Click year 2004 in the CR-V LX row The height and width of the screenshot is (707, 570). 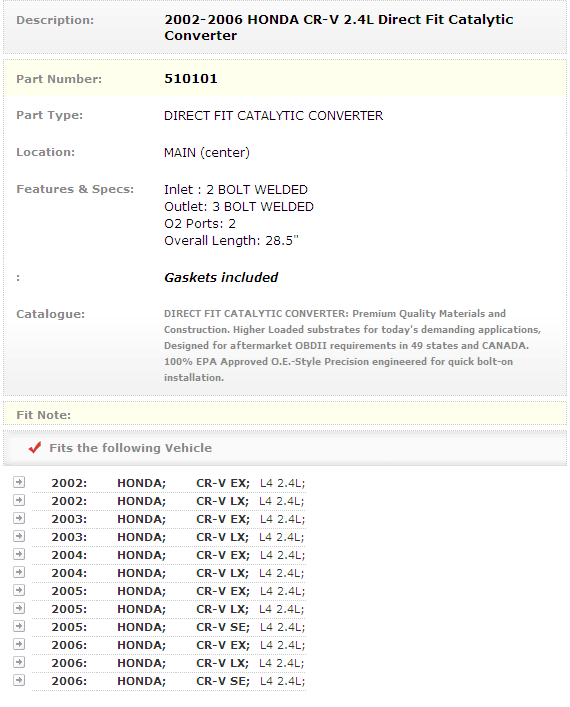(x=69, y=573)
